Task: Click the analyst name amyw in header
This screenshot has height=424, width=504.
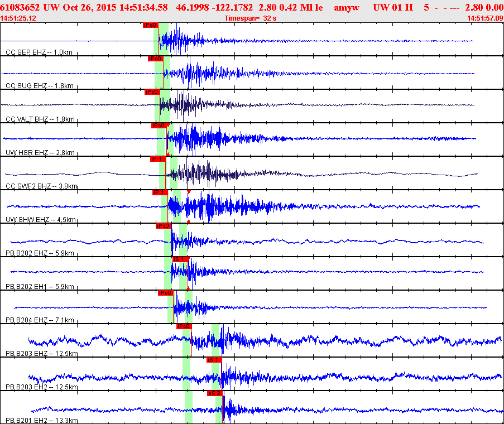Action: pos(347,7)
